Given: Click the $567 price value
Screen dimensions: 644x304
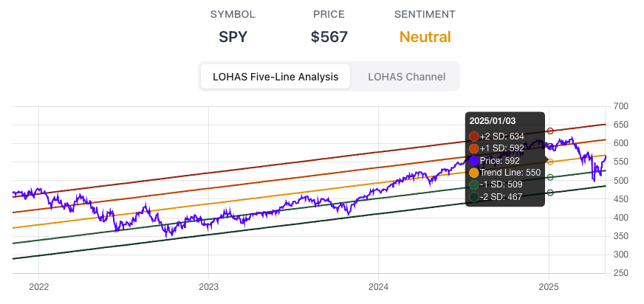Looking at the screenshot, I should [x=329, y=37].
